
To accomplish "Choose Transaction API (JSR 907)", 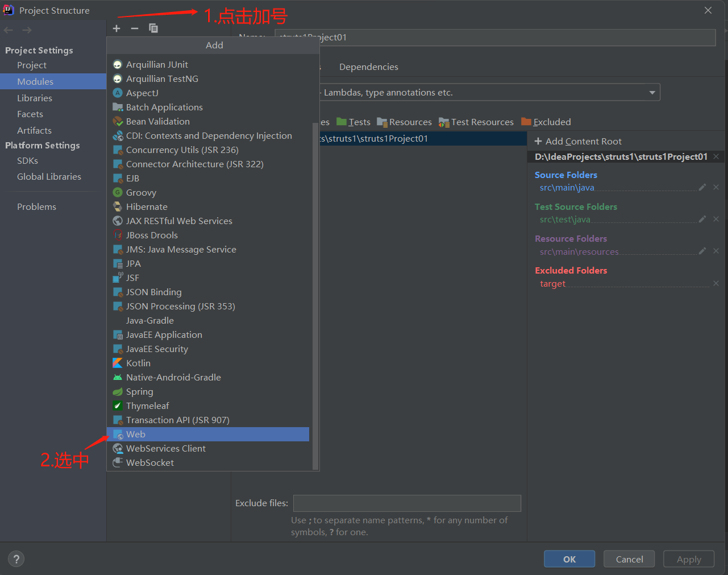I will 208,420.
